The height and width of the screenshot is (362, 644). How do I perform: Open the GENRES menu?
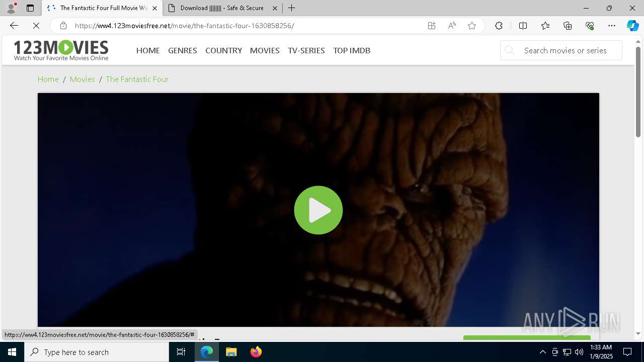point(183,50)
